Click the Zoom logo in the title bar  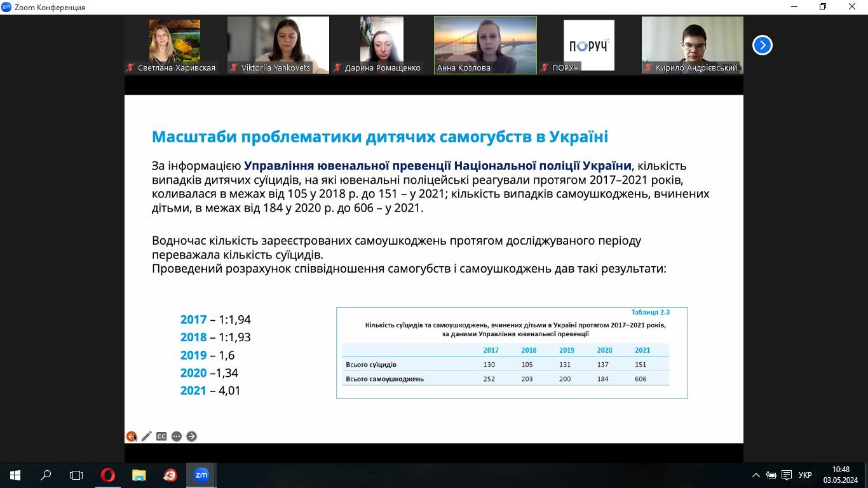tap(6, 7)
